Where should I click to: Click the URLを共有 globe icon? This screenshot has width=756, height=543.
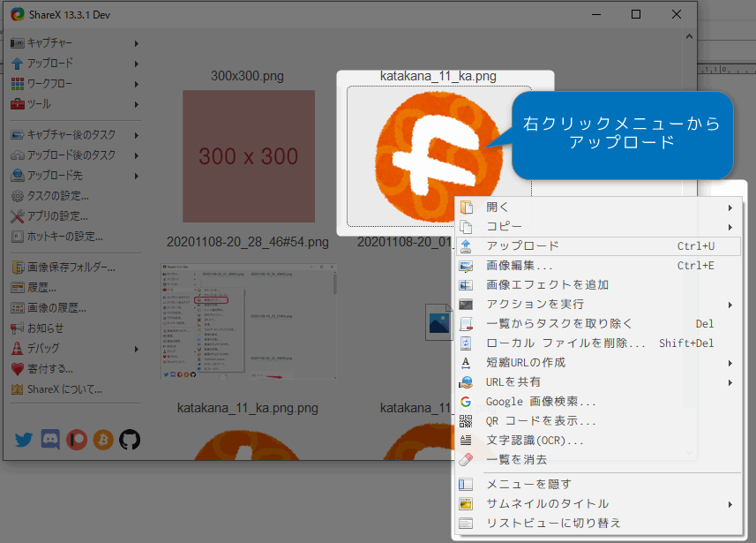[466, 382]
